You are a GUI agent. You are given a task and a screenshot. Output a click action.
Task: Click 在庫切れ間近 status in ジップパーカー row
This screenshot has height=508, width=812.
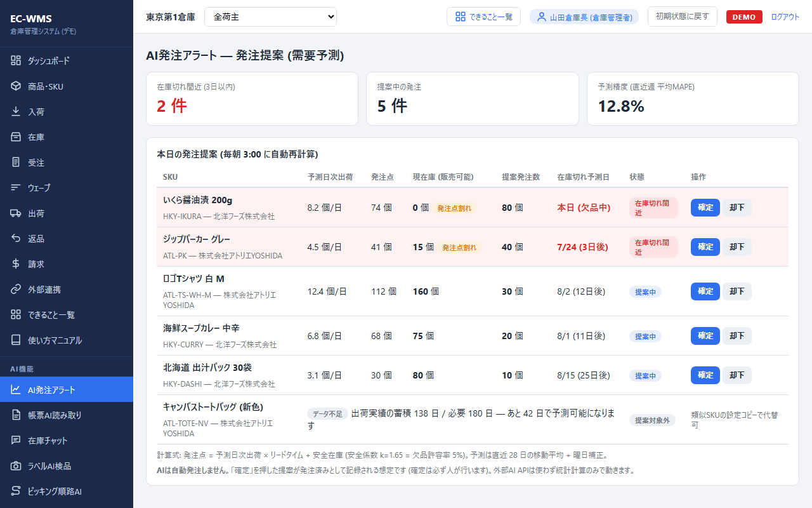(x=653, y=247)
